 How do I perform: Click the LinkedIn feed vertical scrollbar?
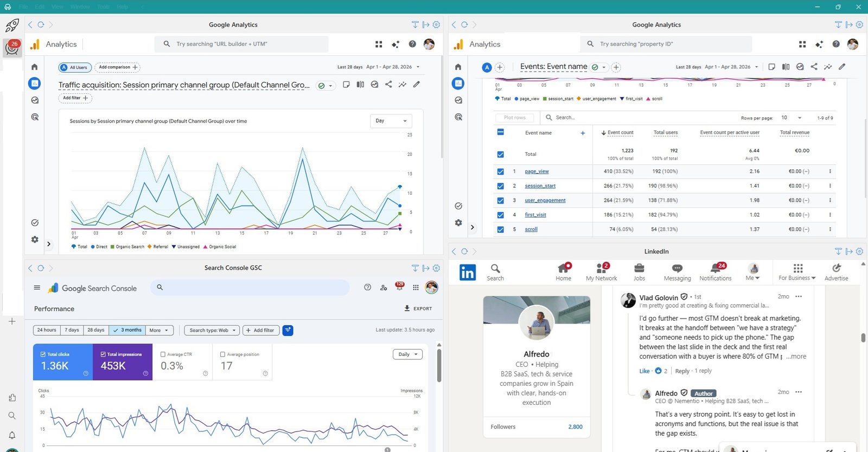tap(863, 338)
